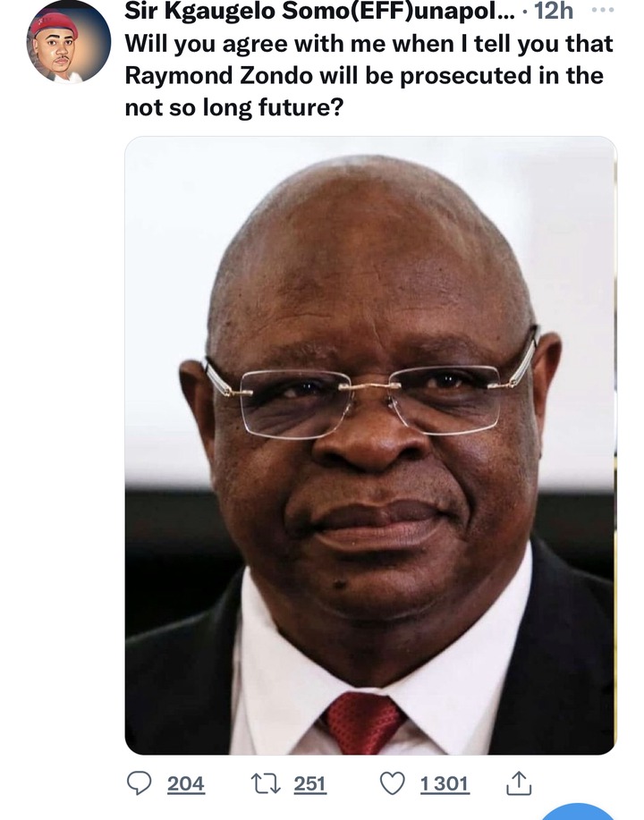
Task: View the 1 301 likes count
Action: 445,783
